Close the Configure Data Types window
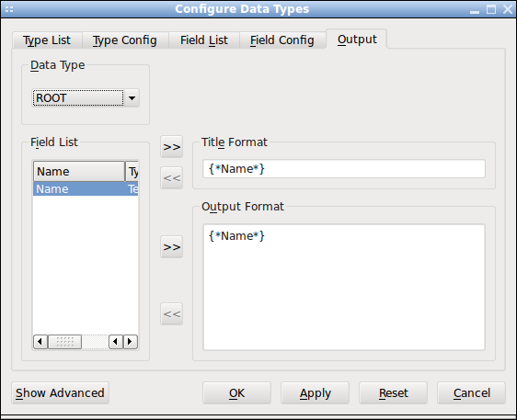 (508, 9)
